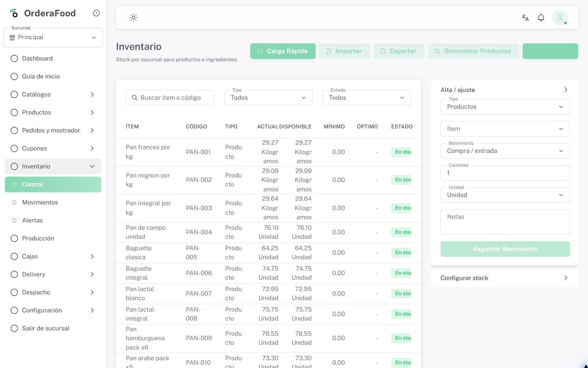
Task: Open the notifications bell
Action: click(541, 18)
